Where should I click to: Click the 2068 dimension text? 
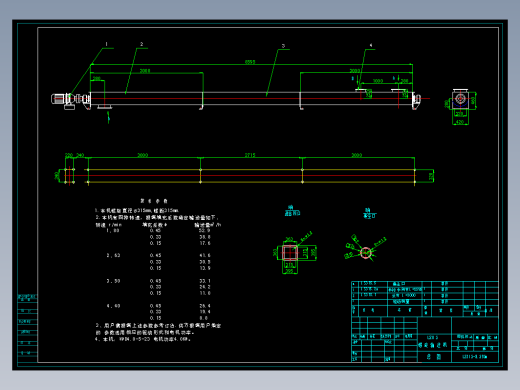[x=145, y=71]
